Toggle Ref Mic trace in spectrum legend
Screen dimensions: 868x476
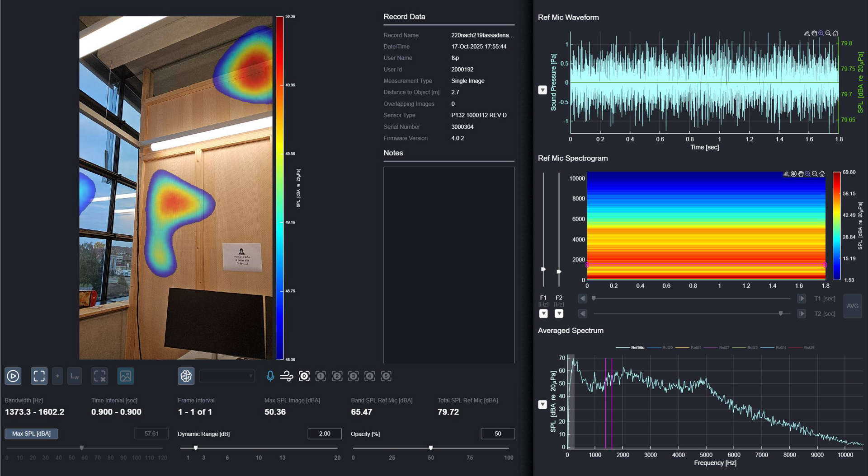pos(637,347)
